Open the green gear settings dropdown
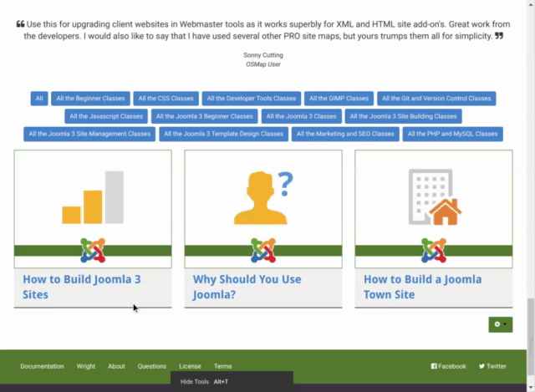535x392 pixels. pos(501,324)
